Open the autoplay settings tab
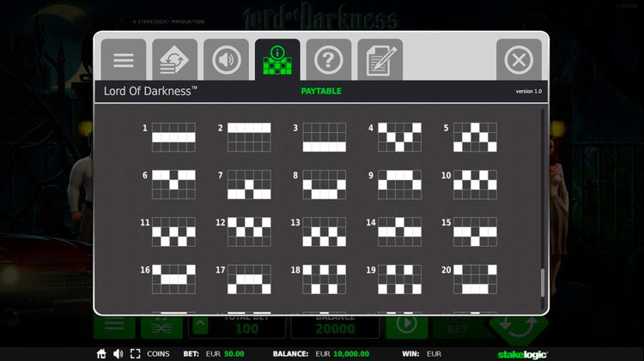 pos(175,60)
